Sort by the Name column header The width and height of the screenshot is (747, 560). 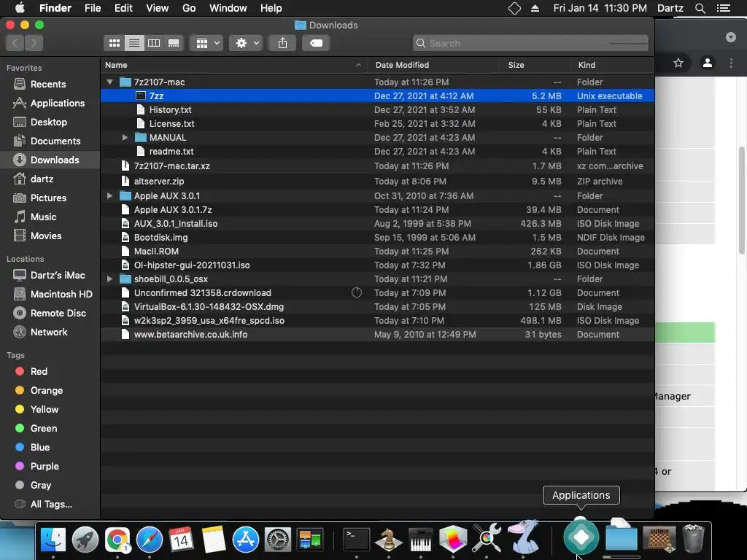233,65
